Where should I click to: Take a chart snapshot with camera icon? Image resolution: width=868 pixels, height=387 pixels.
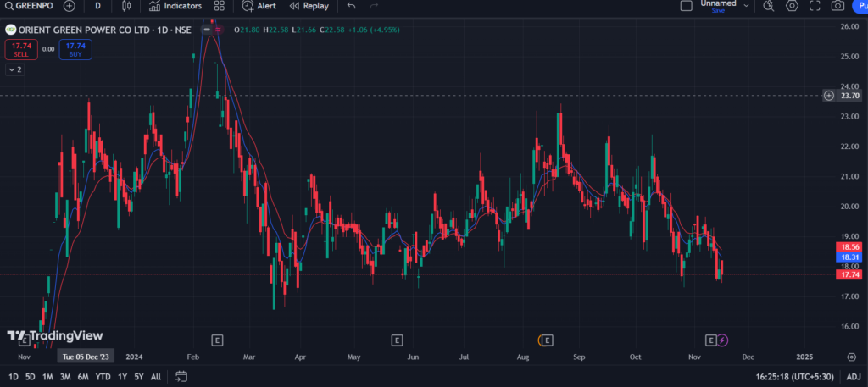tap(837, 6)
